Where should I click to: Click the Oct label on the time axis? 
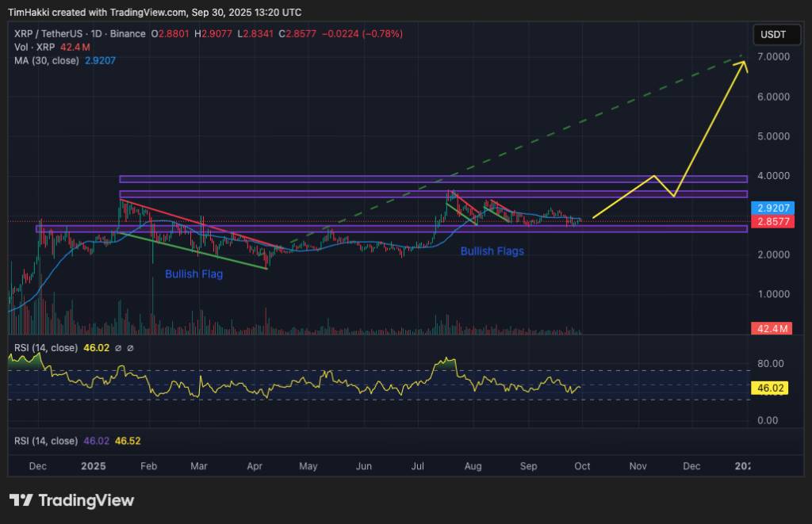[583, 467]
